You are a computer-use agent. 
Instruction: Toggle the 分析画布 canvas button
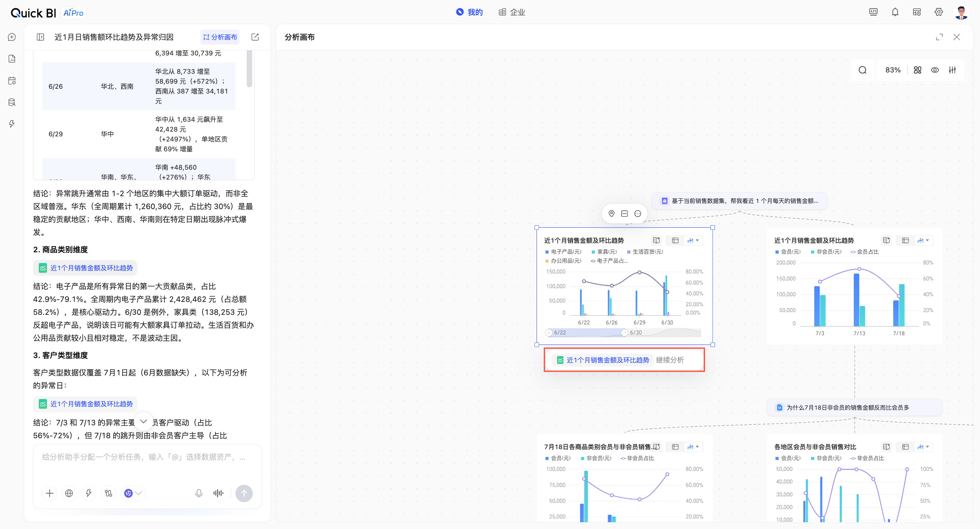tap(220, 37)
